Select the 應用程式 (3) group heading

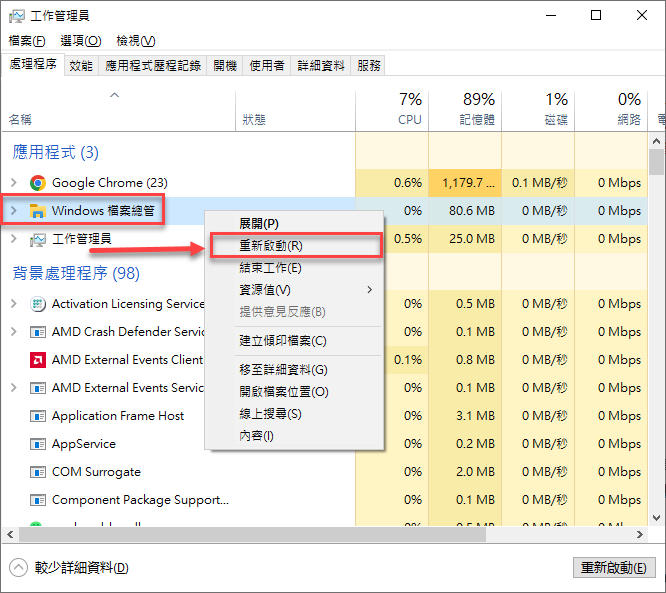pos(56,152)
